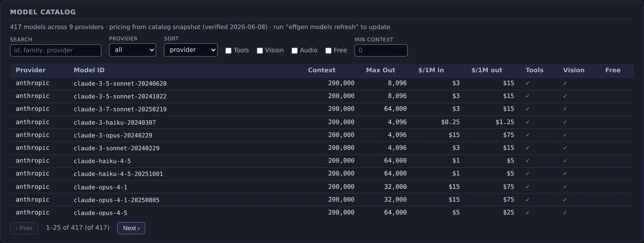The height and width of the screenshot is (243, 644).
Task: Click the Prev page button
Action: point(24,228)
